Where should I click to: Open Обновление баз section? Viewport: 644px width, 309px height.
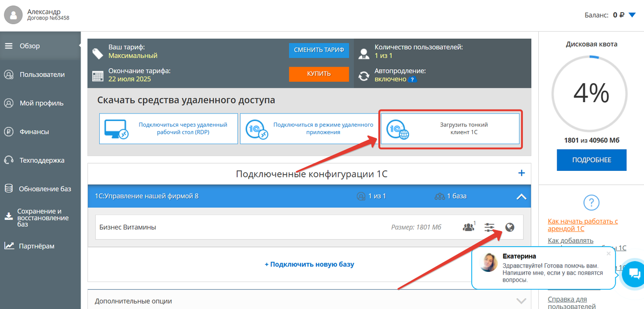coord(40,189)
